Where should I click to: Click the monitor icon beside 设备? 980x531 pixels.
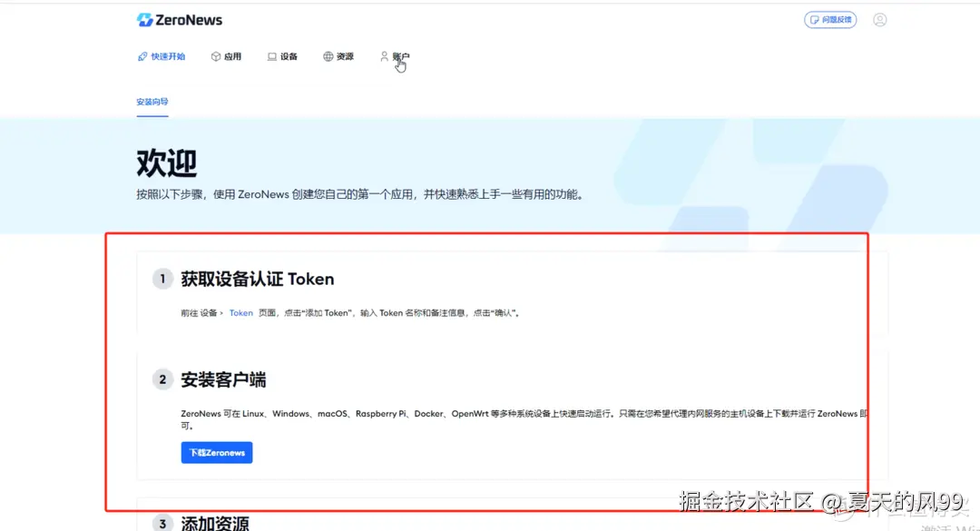270,56
